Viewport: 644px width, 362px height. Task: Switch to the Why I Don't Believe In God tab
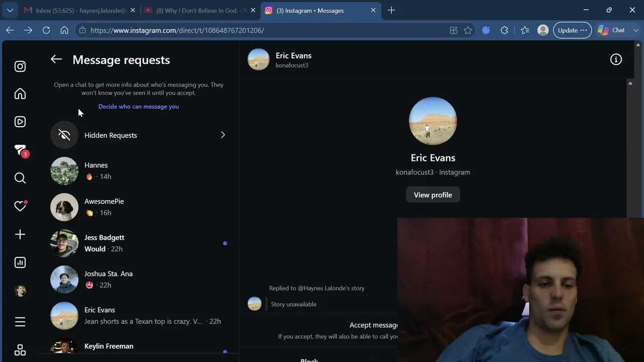click(x=200, y=11)
